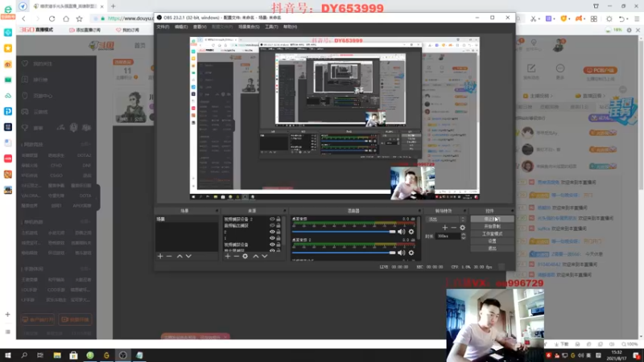Image resolution: width=644 pixels, height=362 pixels.
Task: Click top streaming button in OBS controls
Action: [492, 219]
